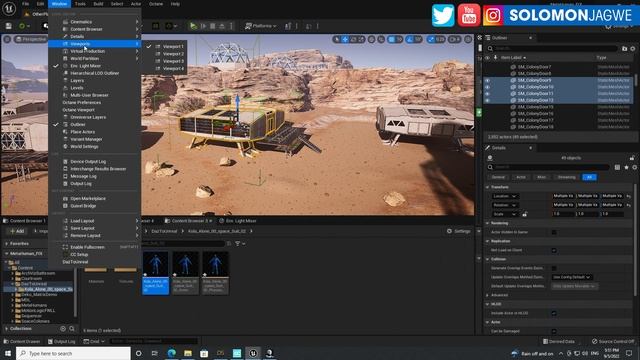Image resolution: width=640 pixels, height=360 pixels.
Task: Click the Streaming filter in the Details panel
Action: [x=567, y=177]
